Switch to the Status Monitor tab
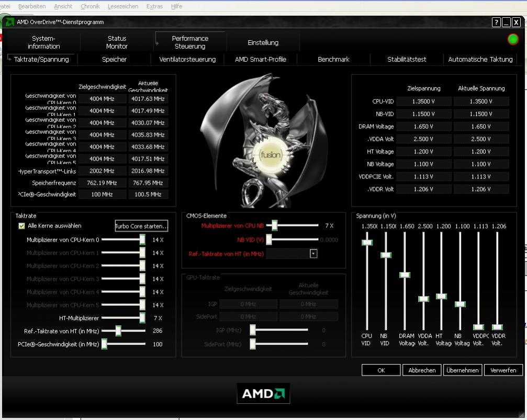This screenshot has width=527, height=420. click(x=117, y=42)
